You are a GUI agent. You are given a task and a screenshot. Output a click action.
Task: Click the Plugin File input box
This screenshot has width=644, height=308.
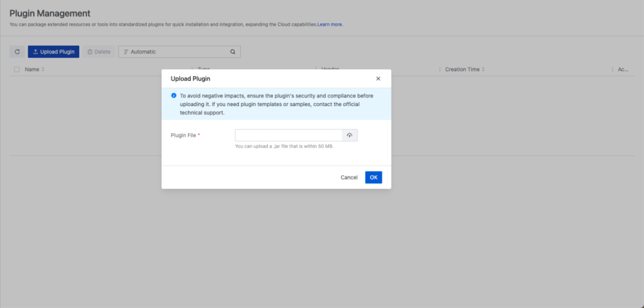coord(289,135)
